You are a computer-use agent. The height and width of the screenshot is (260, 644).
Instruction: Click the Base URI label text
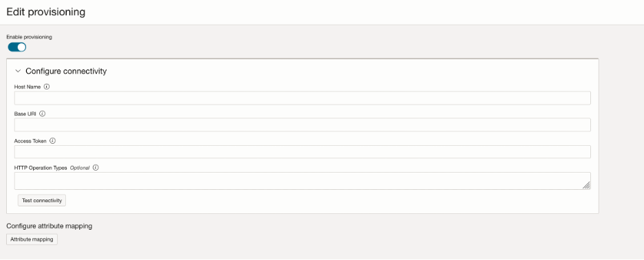[x=25, y=113]
